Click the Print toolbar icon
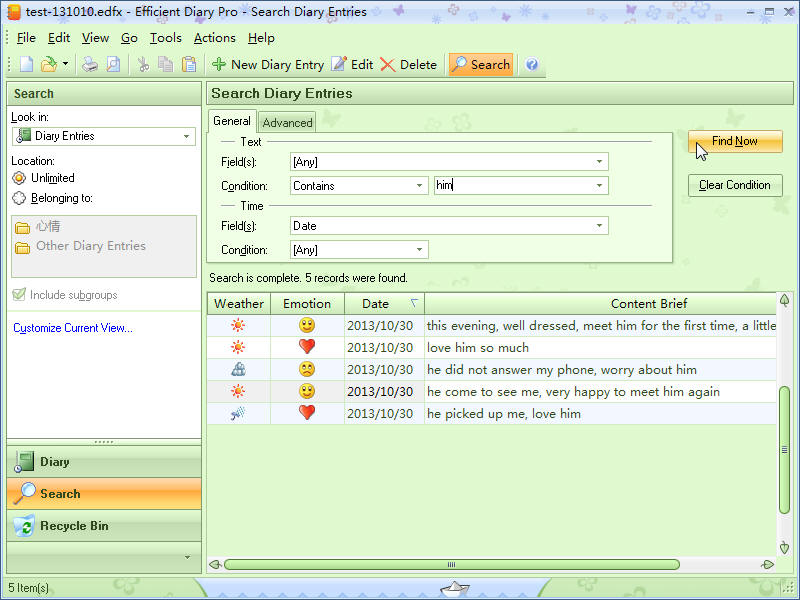 coord(90,64)
